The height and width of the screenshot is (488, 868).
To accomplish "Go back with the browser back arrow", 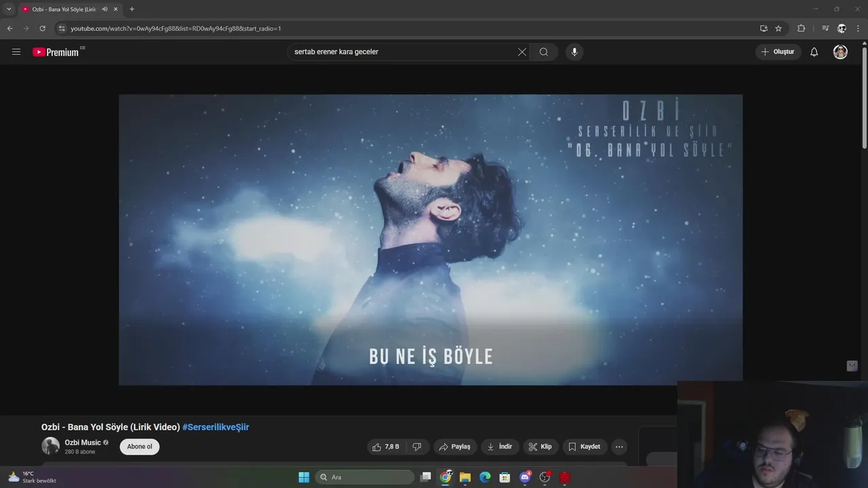I will (x=9, y=28).
